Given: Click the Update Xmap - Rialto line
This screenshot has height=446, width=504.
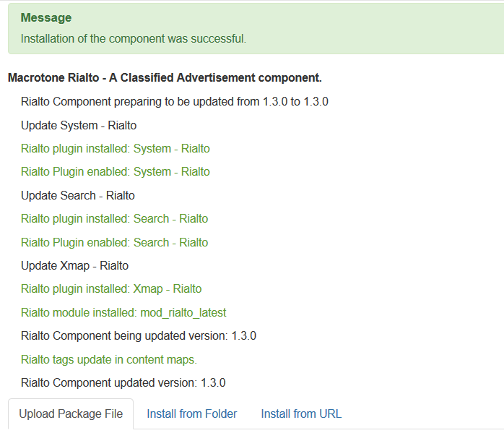Looking at the screenshot, I should coord(74,265).
